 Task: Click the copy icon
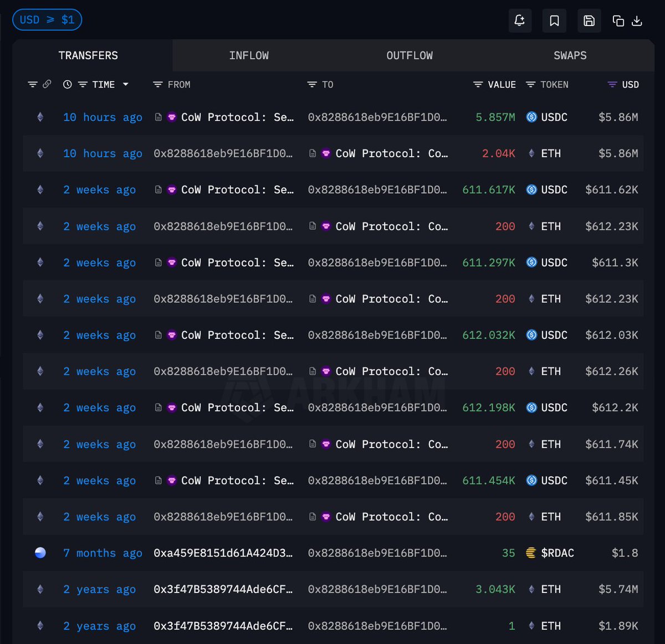618,21
